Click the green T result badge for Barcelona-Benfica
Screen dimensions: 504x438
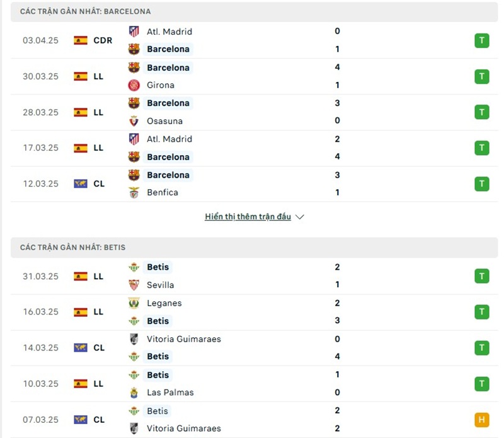[482, 183]
